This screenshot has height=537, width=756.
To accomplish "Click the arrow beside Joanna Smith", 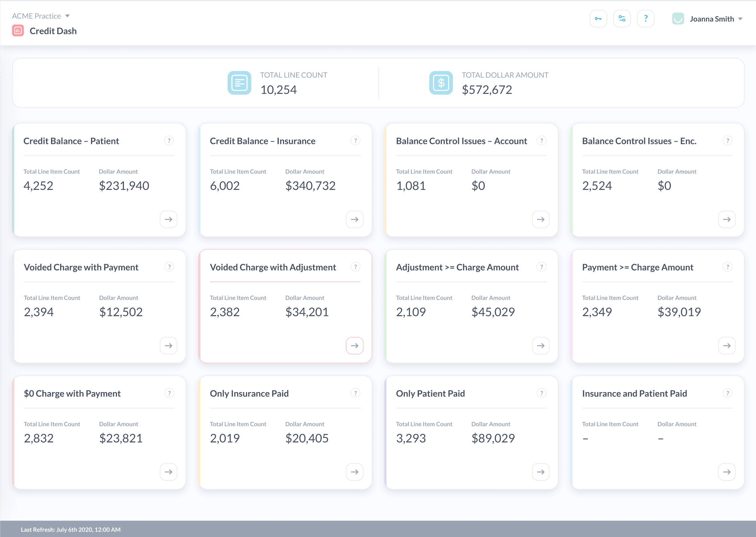I will coord(740,19).
